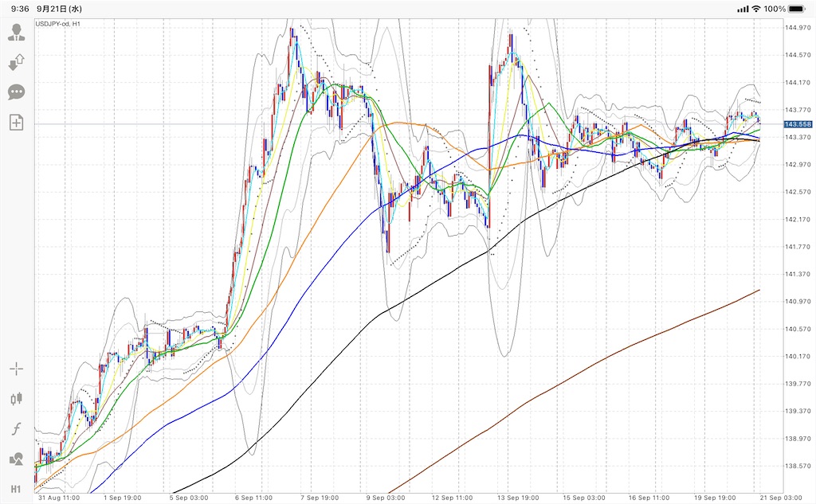This screenshot has height=504, width=816.
Task: Click the 140.570 price axis label
Action: [x=798, y=330]
